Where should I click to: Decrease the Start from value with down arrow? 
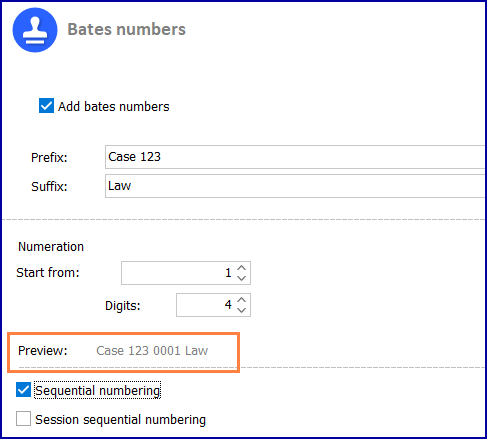point(242,278)
